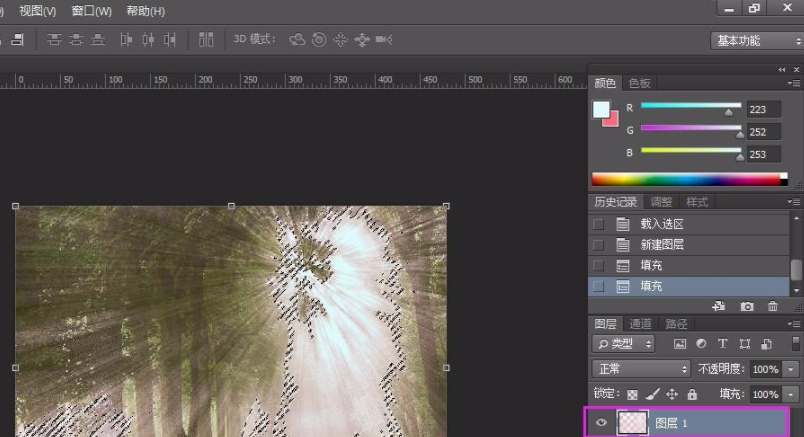Hide 图层 1 using the eye icon
804x437 pixels.
(601, 424)
